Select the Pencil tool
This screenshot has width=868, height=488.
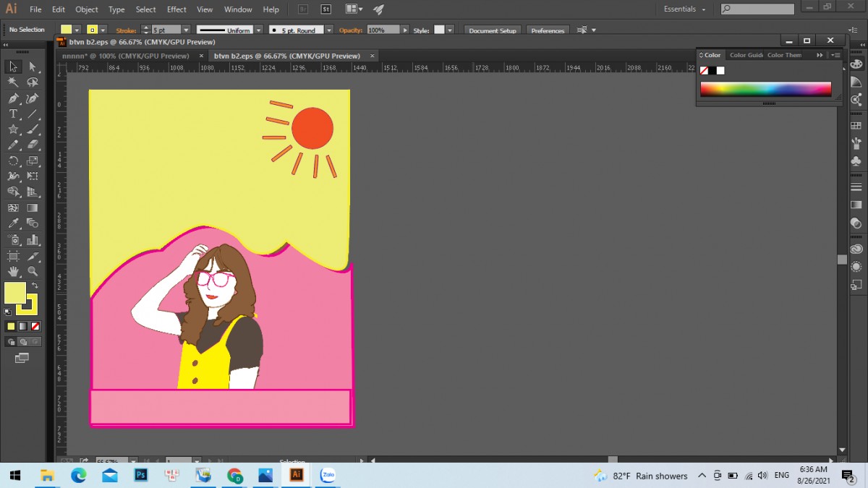[13, 145]
